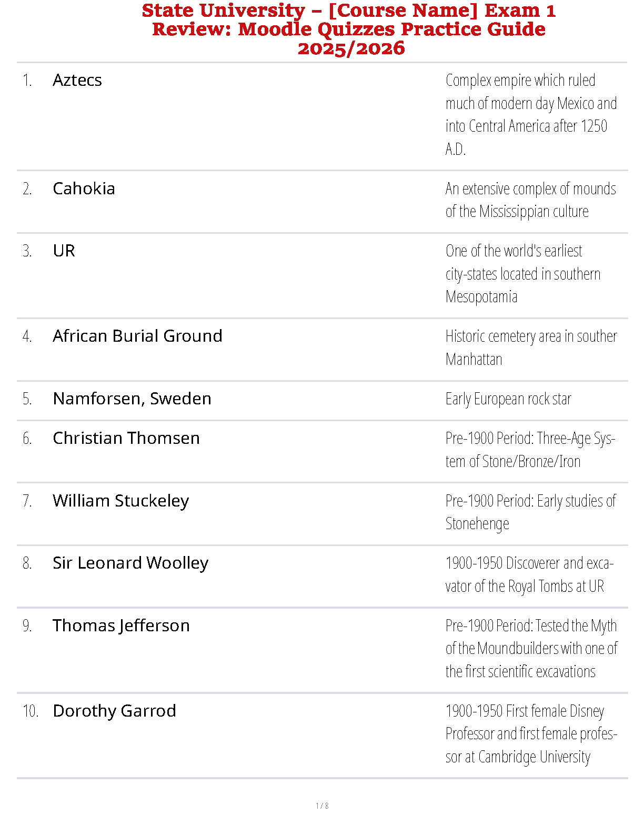Click the UR term heading

click(x=64, y=251)
